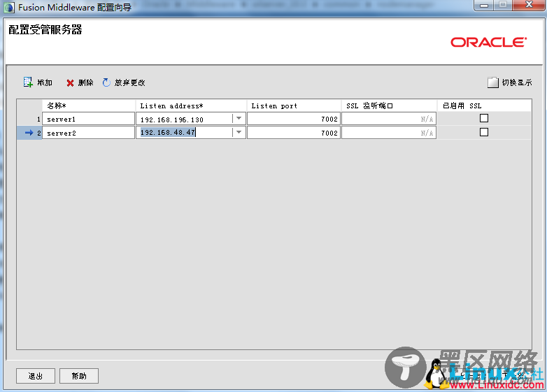This screenshot has height=392, width=547.
Task: Click the 添加 toolbar label
Action: pos(45,82)
